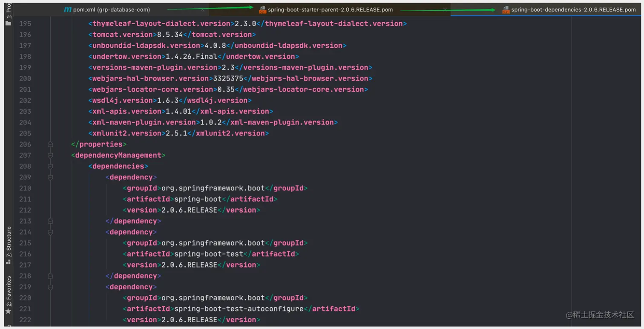
Task: Collapse the properties closing fold on line 206
Action: tap(50, 144)
